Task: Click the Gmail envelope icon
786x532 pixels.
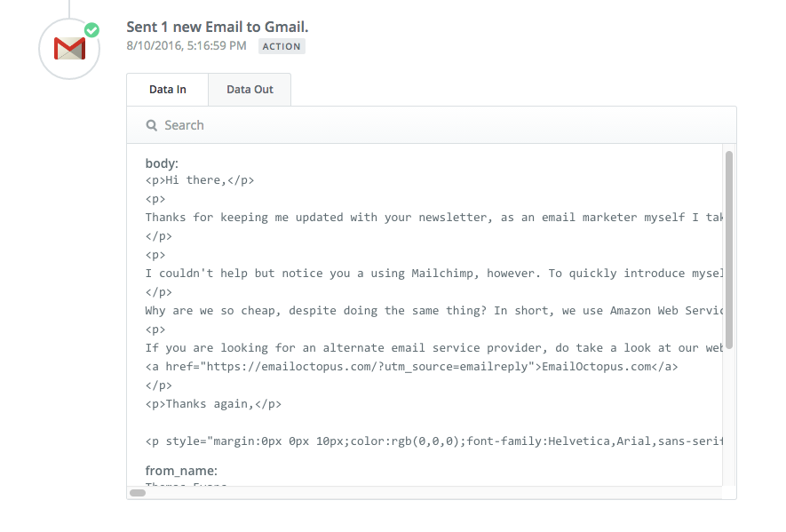Action: tap(69, 48)
